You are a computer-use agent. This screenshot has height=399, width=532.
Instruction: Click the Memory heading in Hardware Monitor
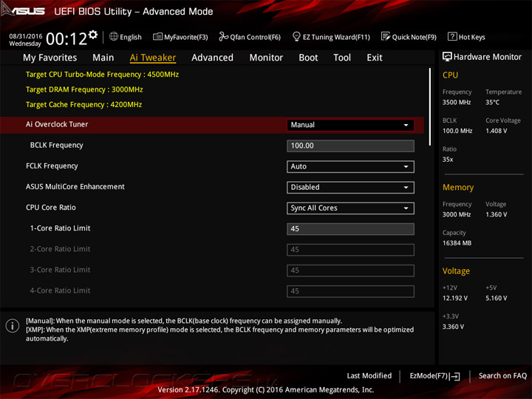pos(458,187)
